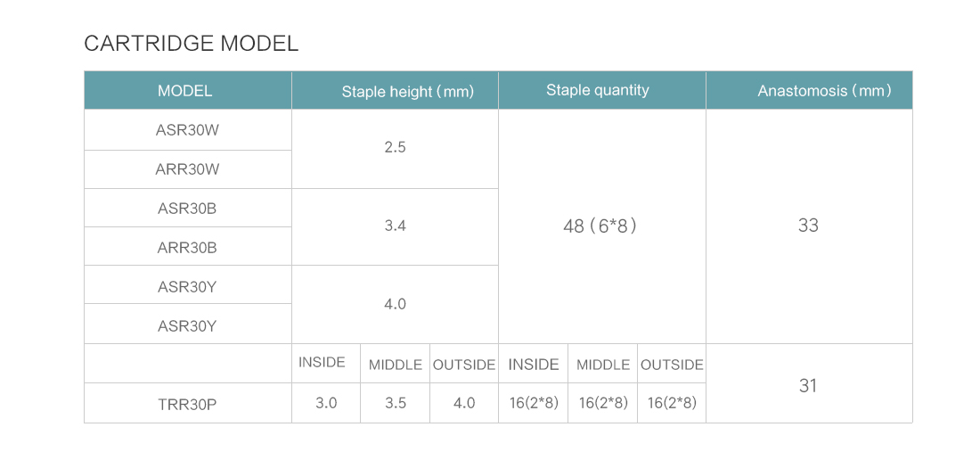Select the 3.4 staple height cell
The height and width of the screenshot is (460, 980).
(x=395, y=226)
